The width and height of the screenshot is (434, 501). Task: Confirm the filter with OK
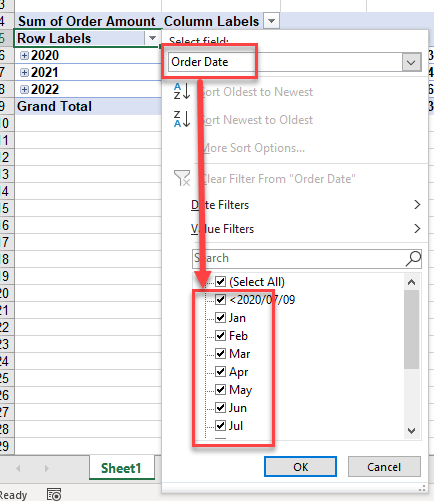[300, 467]
